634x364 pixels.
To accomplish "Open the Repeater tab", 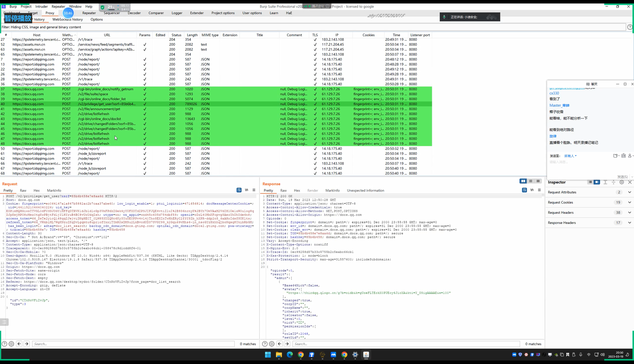I will click(x=89, y=13).
